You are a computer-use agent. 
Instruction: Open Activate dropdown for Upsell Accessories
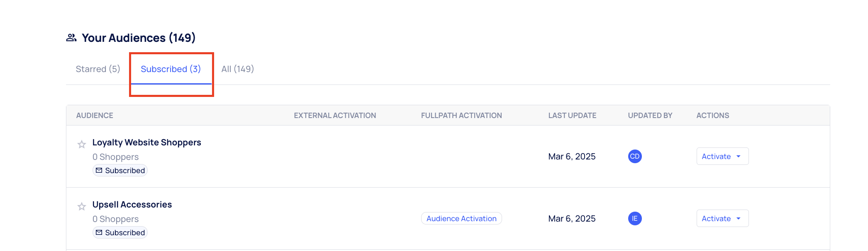(722, 218)
